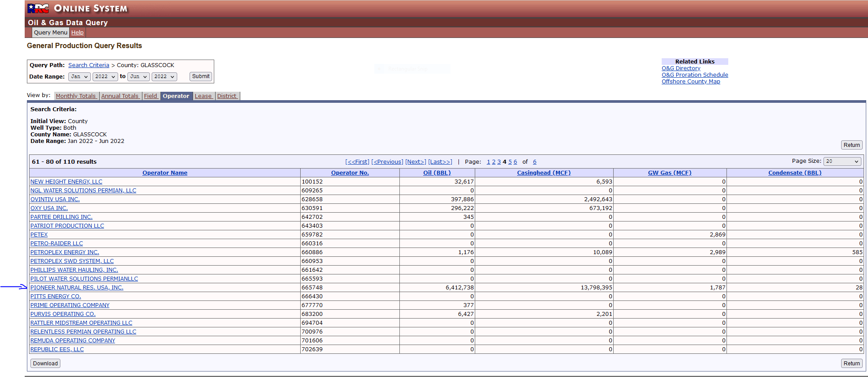The height and width of the screenshot is (379, 868).
Task: Switch to the District view tab
Action: 227,96
